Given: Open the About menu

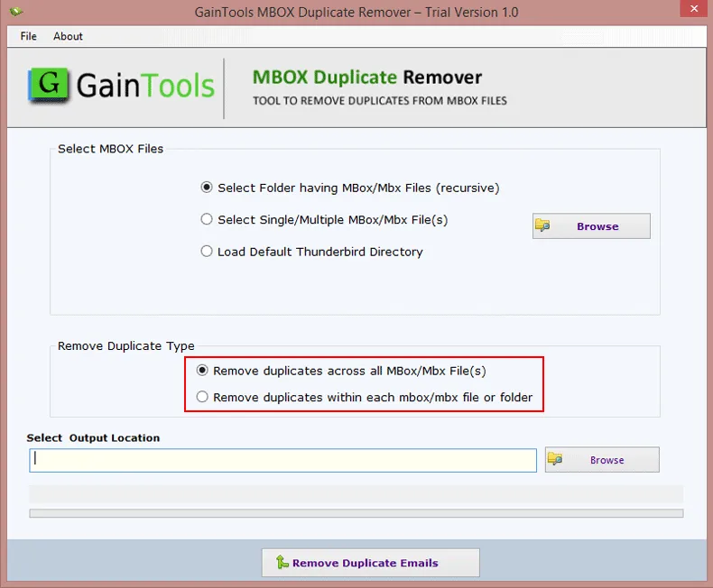Looking at the screenshot, I should click(68, 36).
